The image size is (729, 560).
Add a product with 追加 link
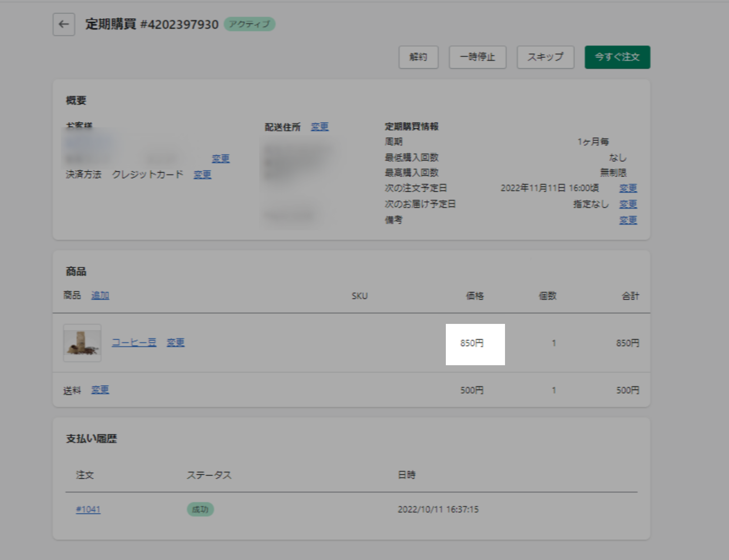100,295
